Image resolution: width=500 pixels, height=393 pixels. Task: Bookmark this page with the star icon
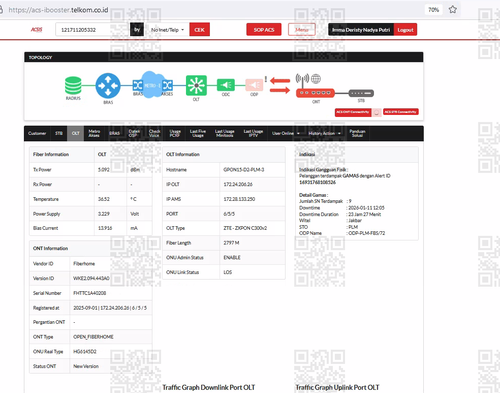point(452,10)
